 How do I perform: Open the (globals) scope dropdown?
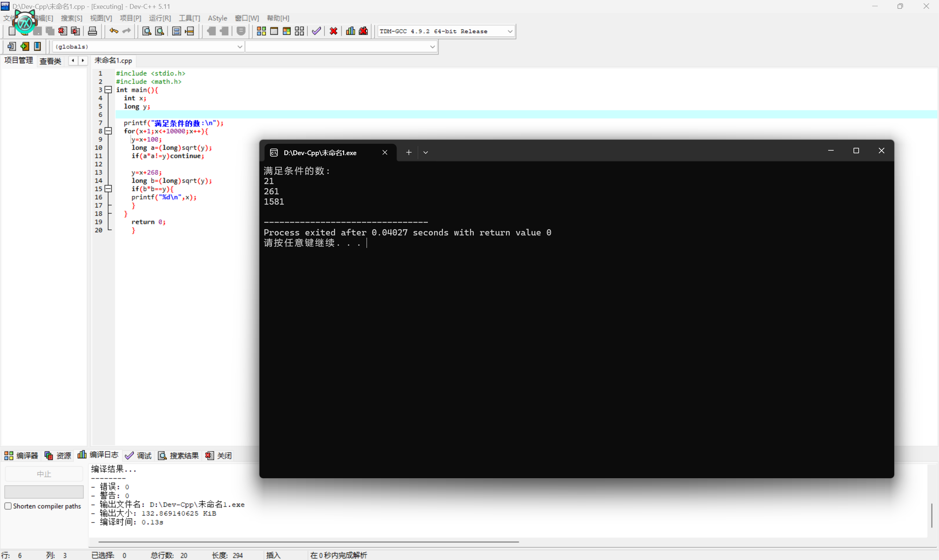[239, 47]
